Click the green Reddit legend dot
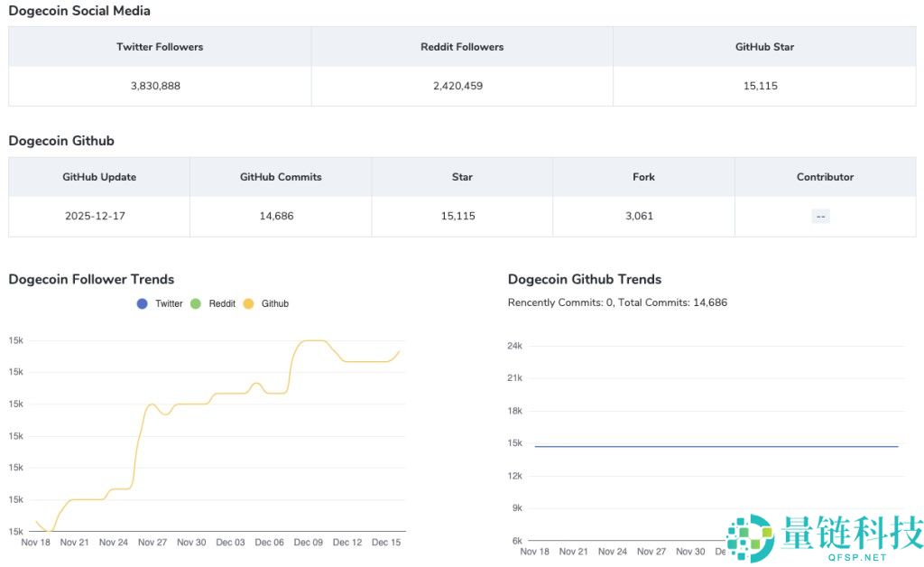The height and width of the screenshot is (567, 924). point(195,304)
